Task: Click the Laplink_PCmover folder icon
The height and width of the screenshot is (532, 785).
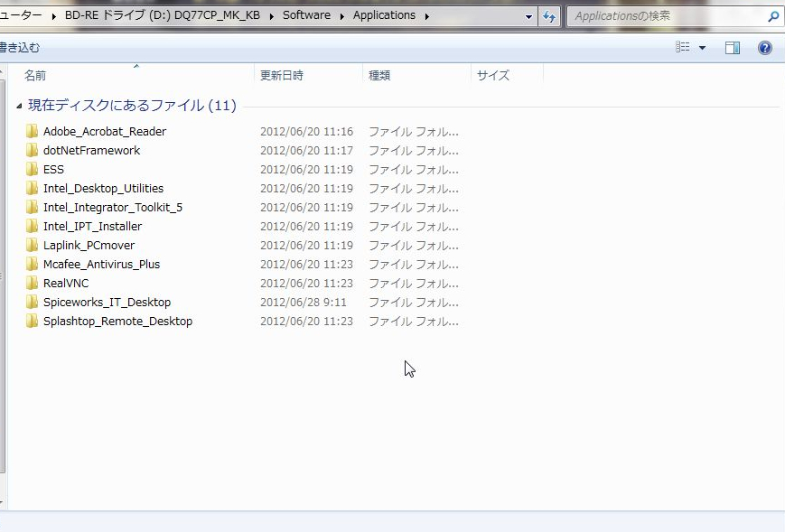Action: 32,246
